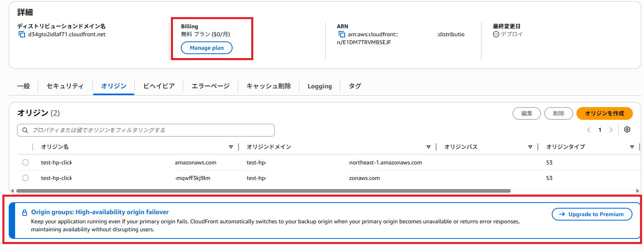Sort by オリジンタイプ column arrow
The image size is (644, 250).
pos(632,147)
